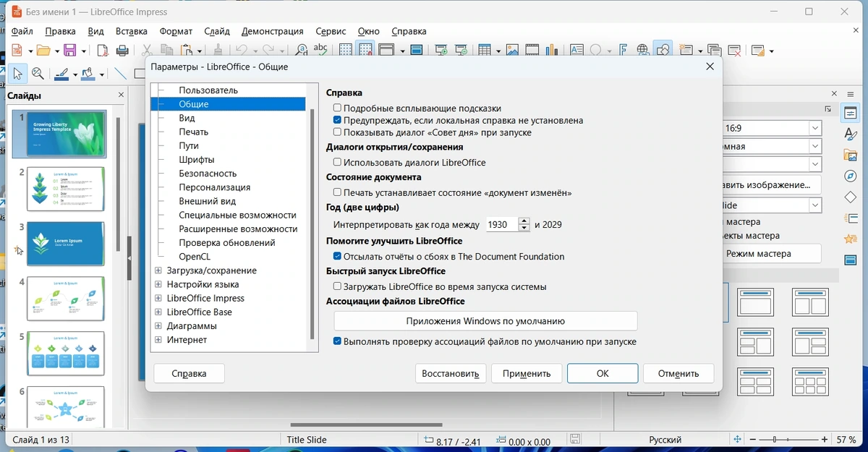868x452 pixels.
Task: Uncheck 'Предупреждать, если локальная справка не установлена'
Action: coord(337,120)
